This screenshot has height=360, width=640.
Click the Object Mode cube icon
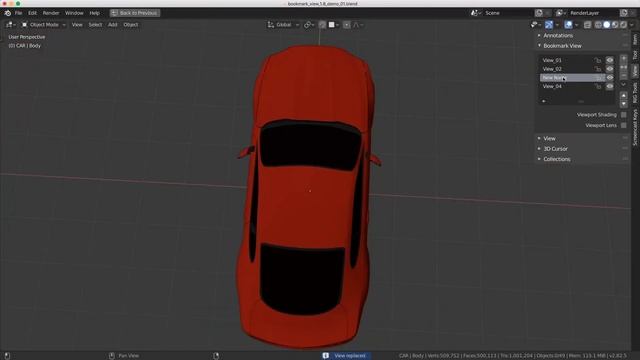pos(24,25)
